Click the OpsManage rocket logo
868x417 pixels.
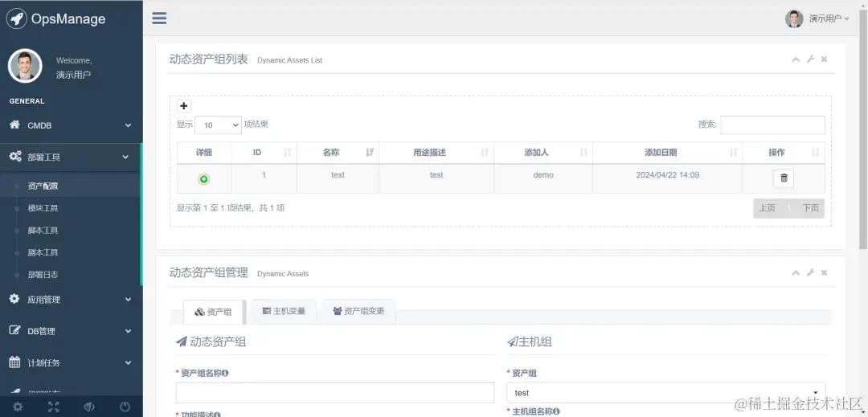17,18
